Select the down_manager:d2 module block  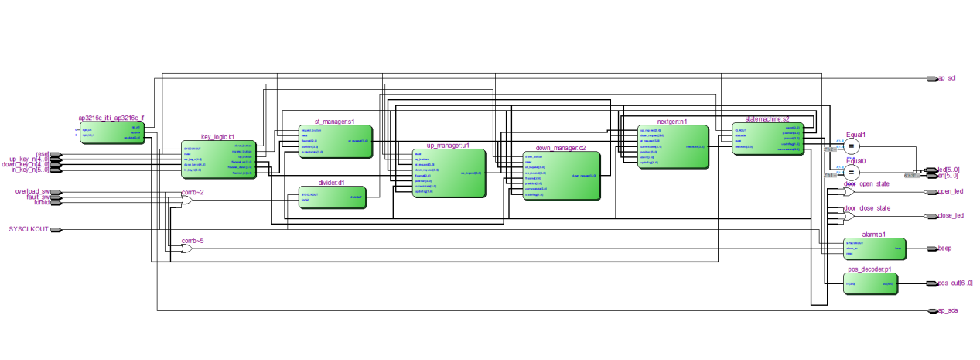561,176
